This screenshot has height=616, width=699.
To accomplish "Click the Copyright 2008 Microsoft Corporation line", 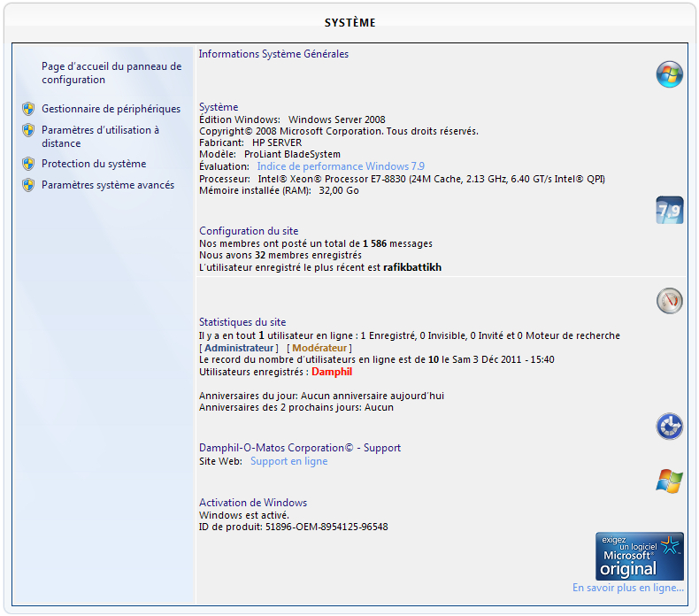I will (x=339, y=131).
